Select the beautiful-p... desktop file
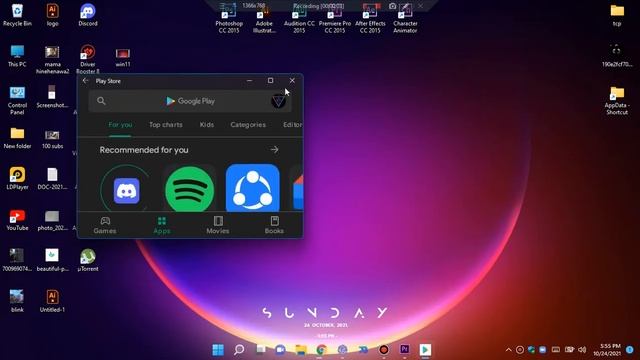Viewport: 640px width, 360px height. point(52,260)
